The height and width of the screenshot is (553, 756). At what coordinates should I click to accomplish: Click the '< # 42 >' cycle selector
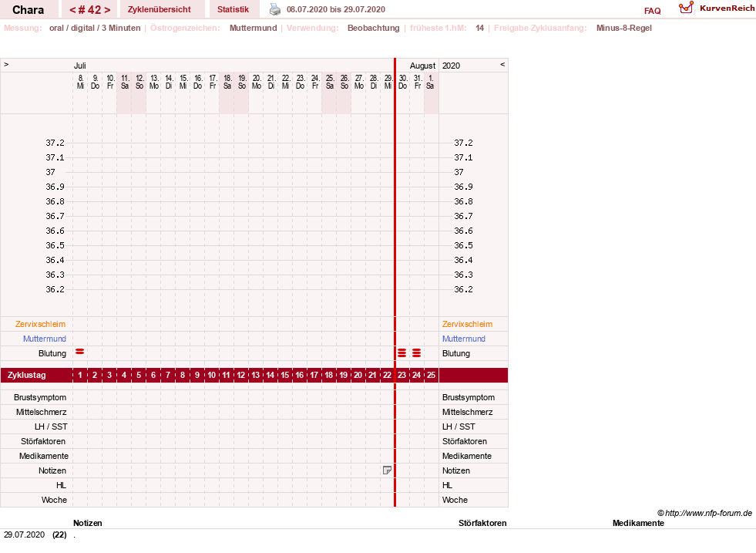[x=89, y=10]
